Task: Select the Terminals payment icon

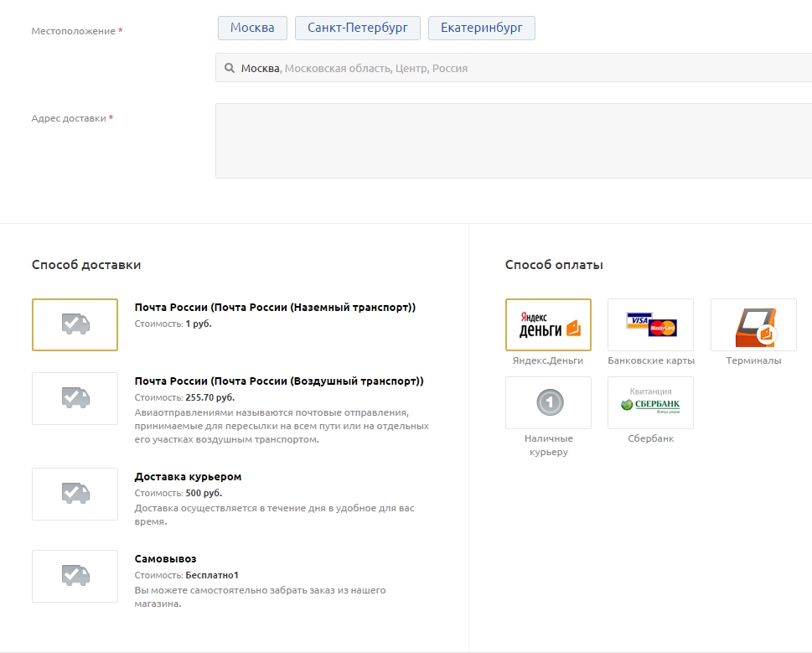Action: [753, 324]
